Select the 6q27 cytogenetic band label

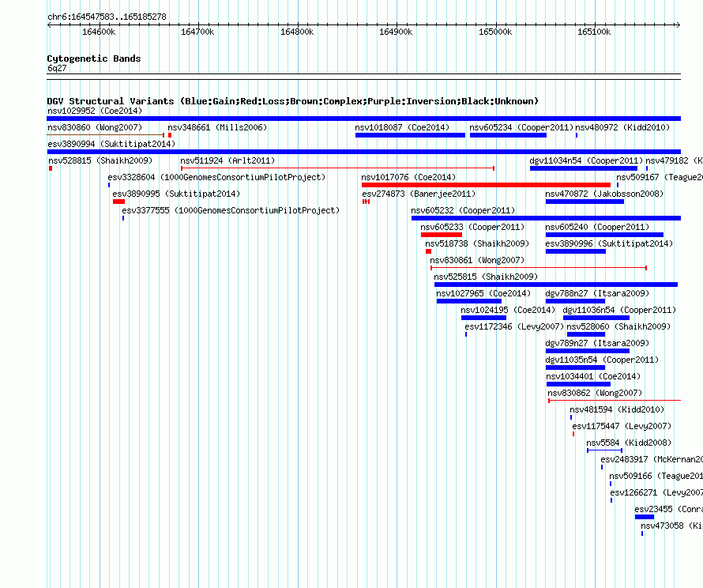[57, 68]
